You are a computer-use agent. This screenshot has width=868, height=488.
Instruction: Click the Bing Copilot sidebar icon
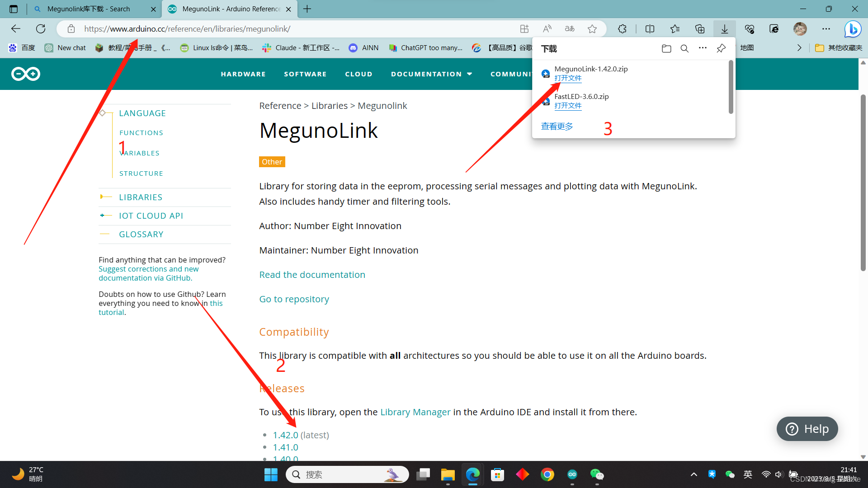[853, 29]
